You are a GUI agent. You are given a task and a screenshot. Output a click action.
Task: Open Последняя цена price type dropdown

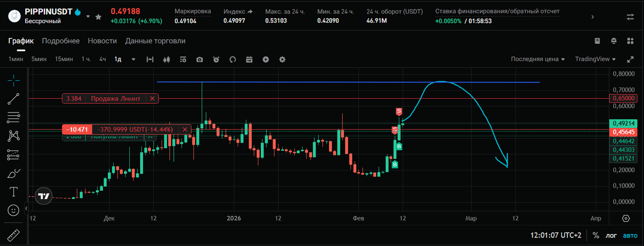click(x=538, y=59)
